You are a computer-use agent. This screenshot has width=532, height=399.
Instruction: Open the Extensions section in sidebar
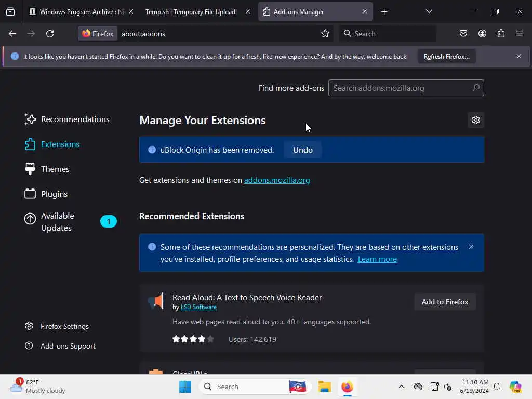tap(52, 144)
